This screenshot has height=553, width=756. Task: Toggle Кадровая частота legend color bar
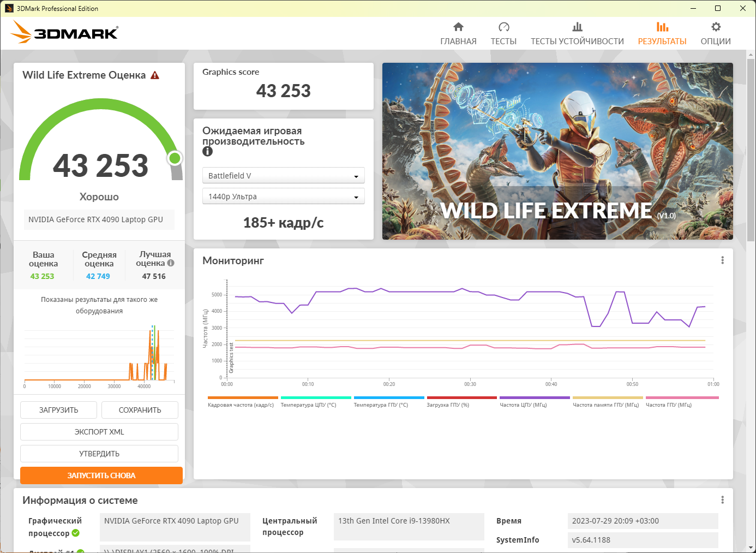pyautogui.click(x=243, y=397)
